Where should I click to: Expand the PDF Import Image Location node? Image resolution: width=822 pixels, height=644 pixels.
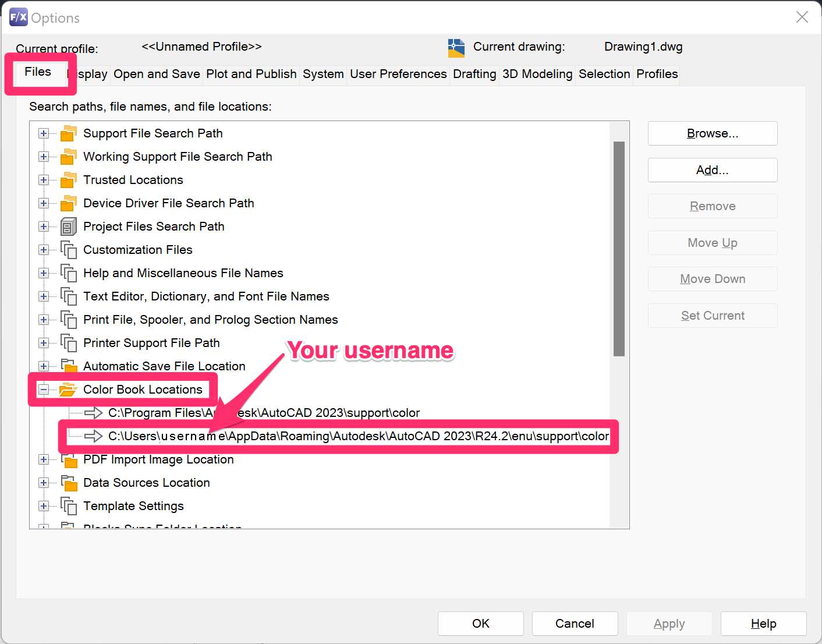pos(44,459)
